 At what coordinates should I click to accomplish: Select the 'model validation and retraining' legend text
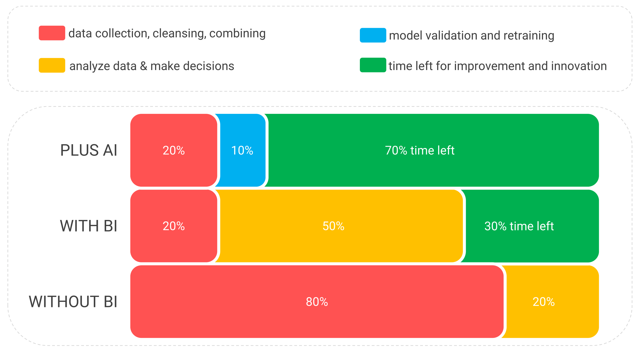coord(471,36)
